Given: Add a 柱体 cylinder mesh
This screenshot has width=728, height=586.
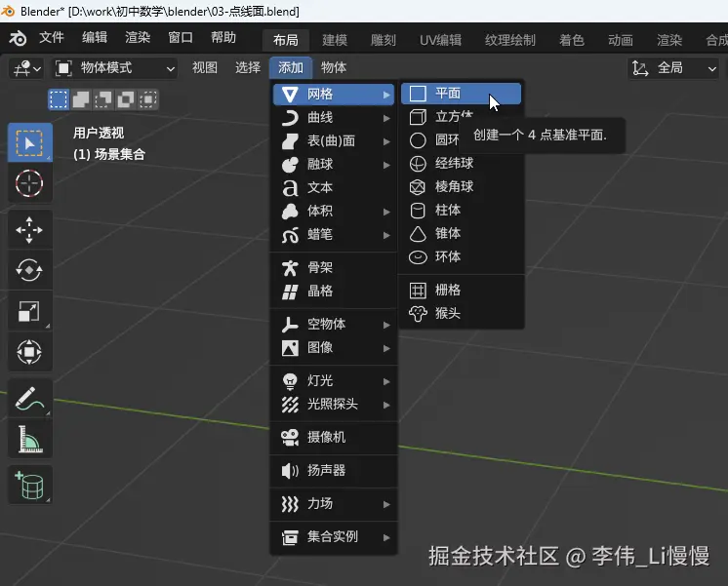Looking at the screenshot, I should [461, 211].
